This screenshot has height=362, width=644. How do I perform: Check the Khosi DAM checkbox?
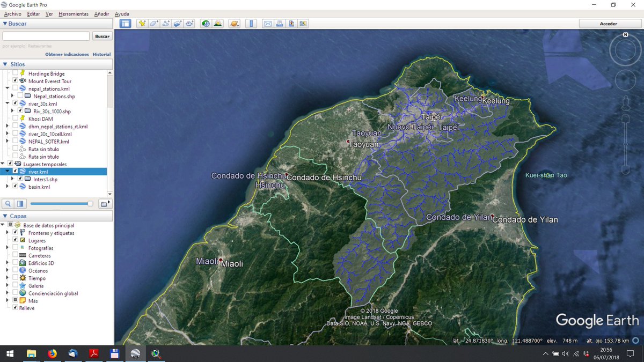pyautogui.click(x=15, y=118)
